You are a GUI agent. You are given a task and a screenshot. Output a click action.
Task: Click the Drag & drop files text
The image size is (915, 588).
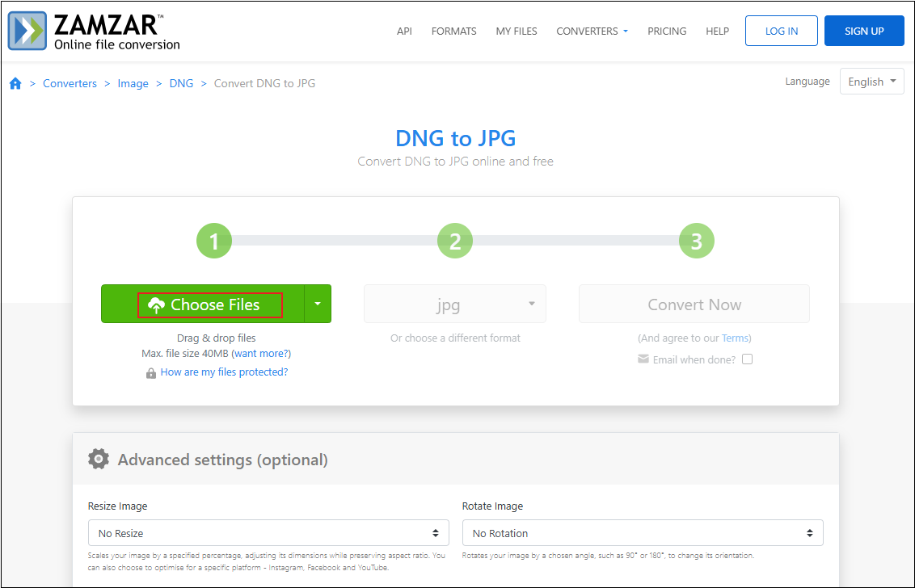(217, 338)
